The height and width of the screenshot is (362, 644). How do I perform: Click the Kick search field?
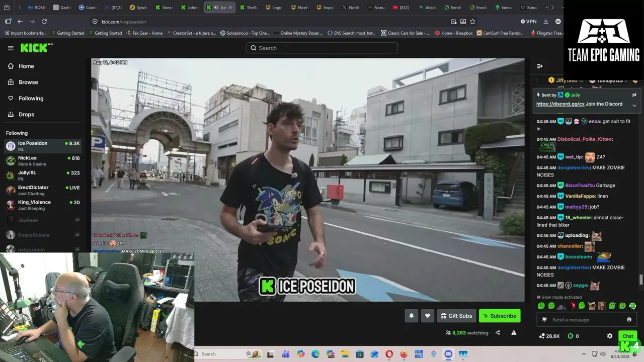[x=322, y=48]
